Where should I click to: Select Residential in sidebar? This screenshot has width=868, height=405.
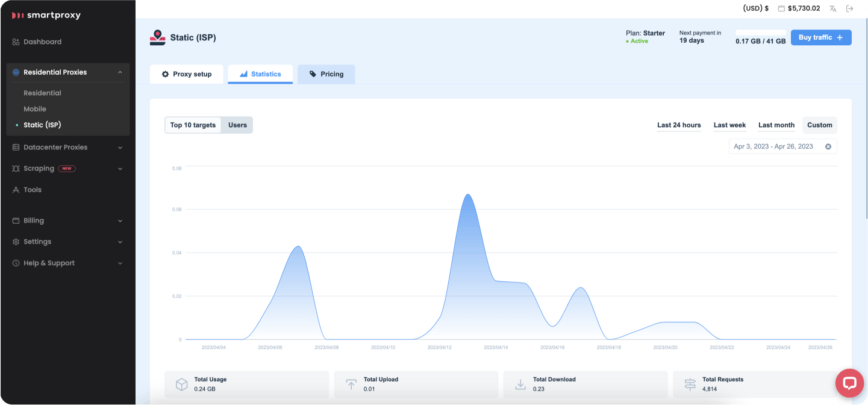pos(42,93)
